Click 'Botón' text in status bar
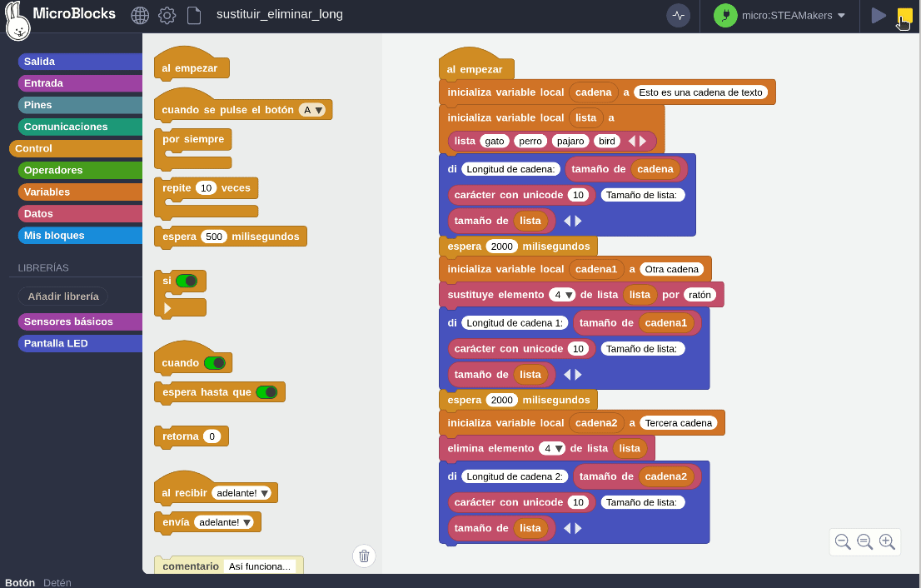The height and width of the screenshot is (588, 921). (x=20, y=583)
